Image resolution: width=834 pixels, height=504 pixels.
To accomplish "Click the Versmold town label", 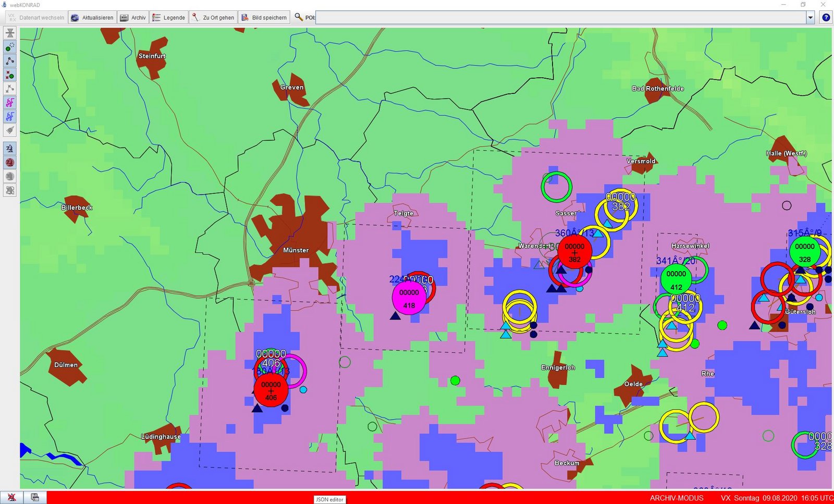I will [641, 161].
